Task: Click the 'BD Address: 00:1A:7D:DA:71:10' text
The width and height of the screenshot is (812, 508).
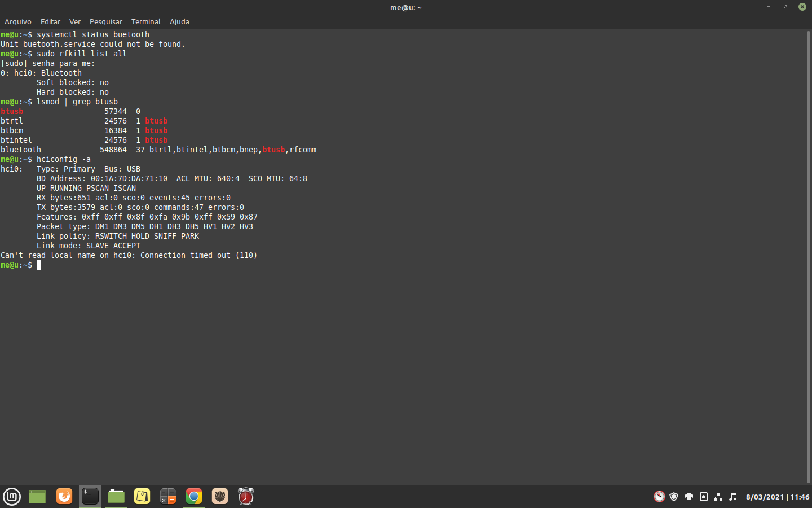Action: (x=102, y=178)
